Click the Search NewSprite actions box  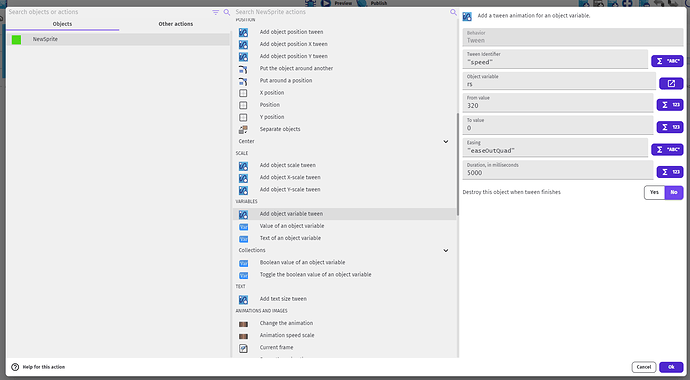pos(341,12)
